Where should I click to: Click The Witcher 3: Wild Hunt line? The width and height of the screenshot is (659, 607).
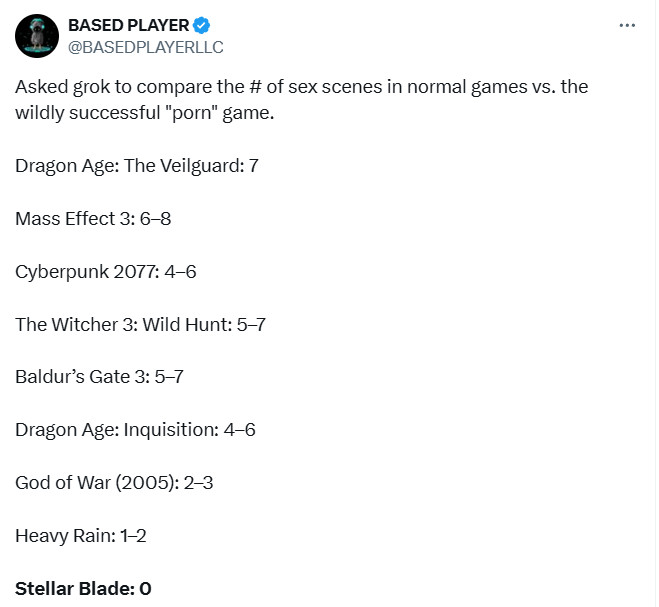pyautogui.click(x=140, y=324)
